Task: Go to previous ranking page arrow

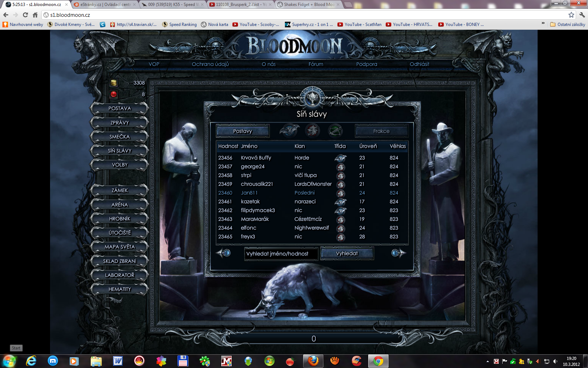Action: (224, 253)
